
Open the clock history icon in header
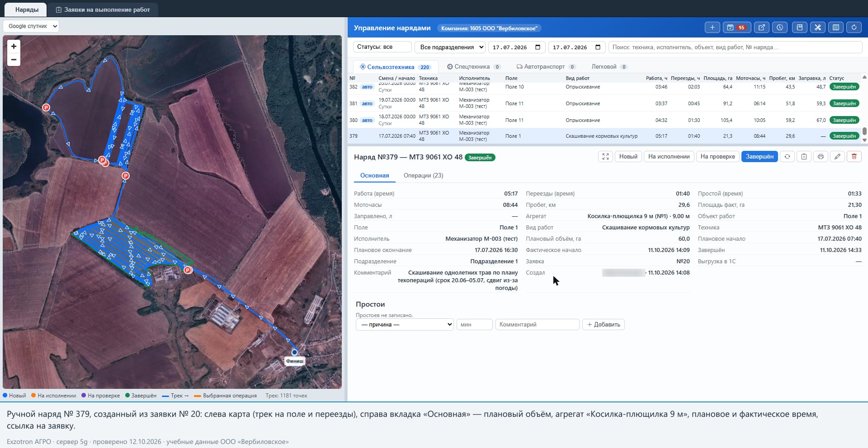tap(780, 28)
